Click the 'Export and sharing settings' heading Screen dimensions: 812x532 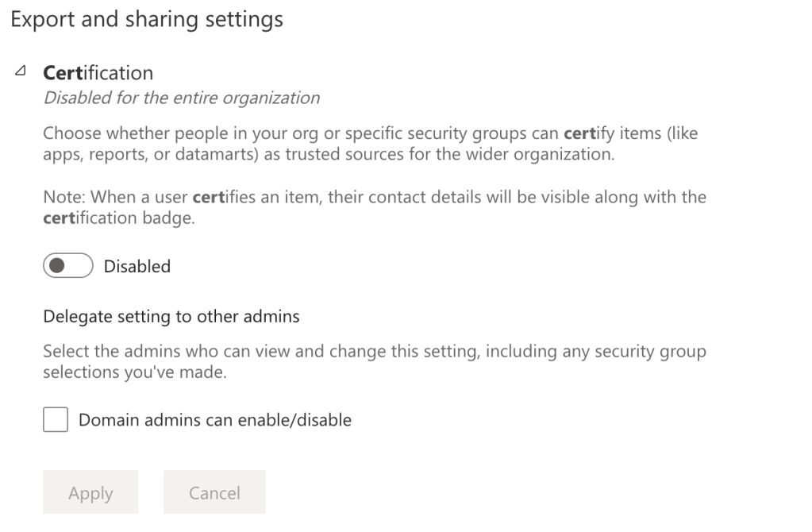(x=147, y=19)
